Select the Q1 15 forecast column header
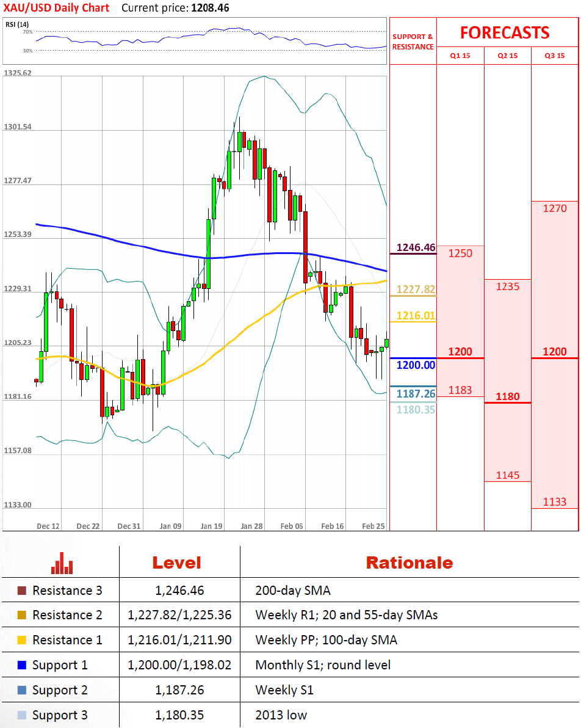 460,56
